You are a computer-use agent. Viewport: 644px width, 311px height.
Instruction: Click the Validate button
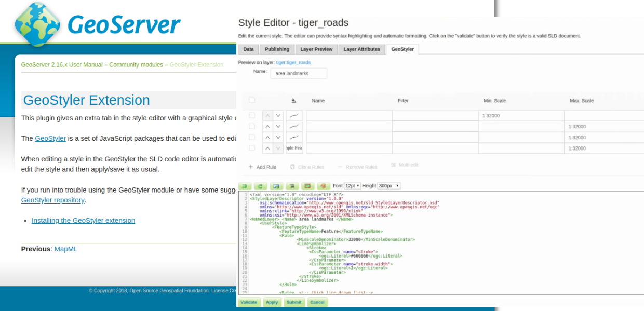249,302
